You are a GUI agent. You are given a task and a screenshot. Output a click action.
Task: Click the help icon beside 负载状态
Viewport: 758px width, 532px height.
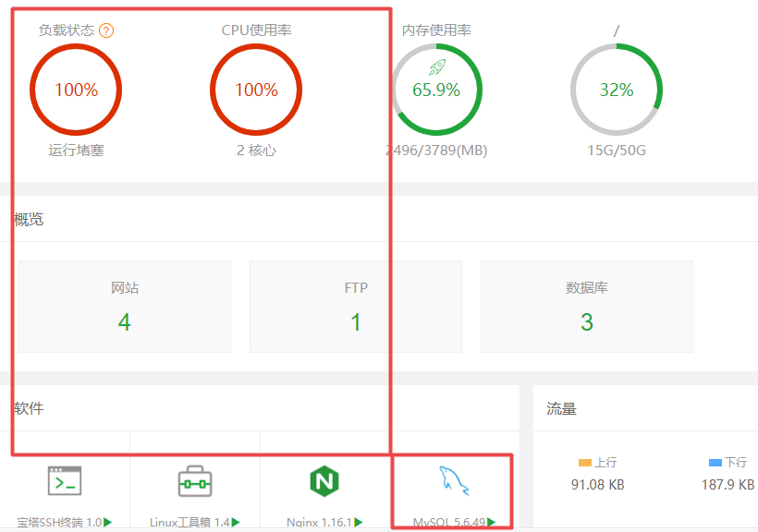107,30
